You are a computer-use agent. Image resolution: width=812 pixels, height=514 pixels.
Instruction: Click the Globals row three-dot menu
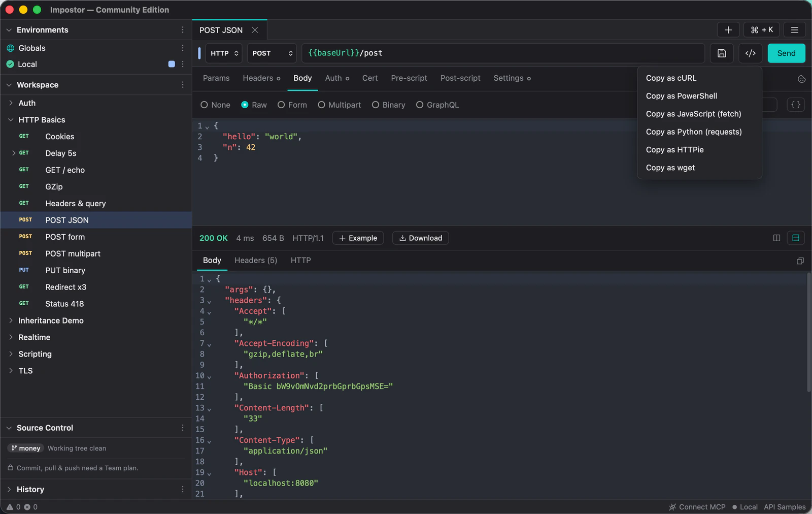point(183,48)
